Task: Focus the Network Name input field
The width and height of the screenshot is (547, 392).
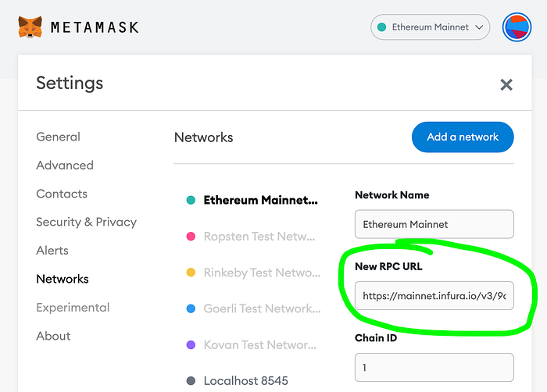Action: click(434, 224)
